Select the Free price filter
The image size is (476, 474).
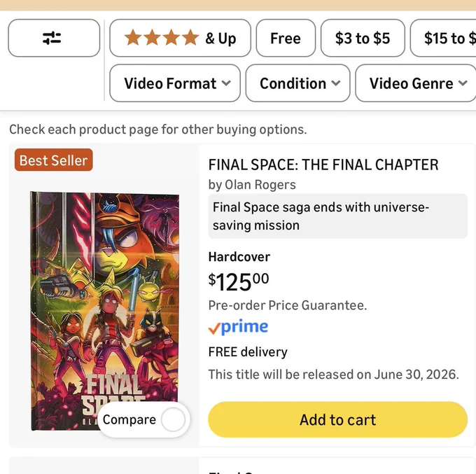[x=286, y=38]
